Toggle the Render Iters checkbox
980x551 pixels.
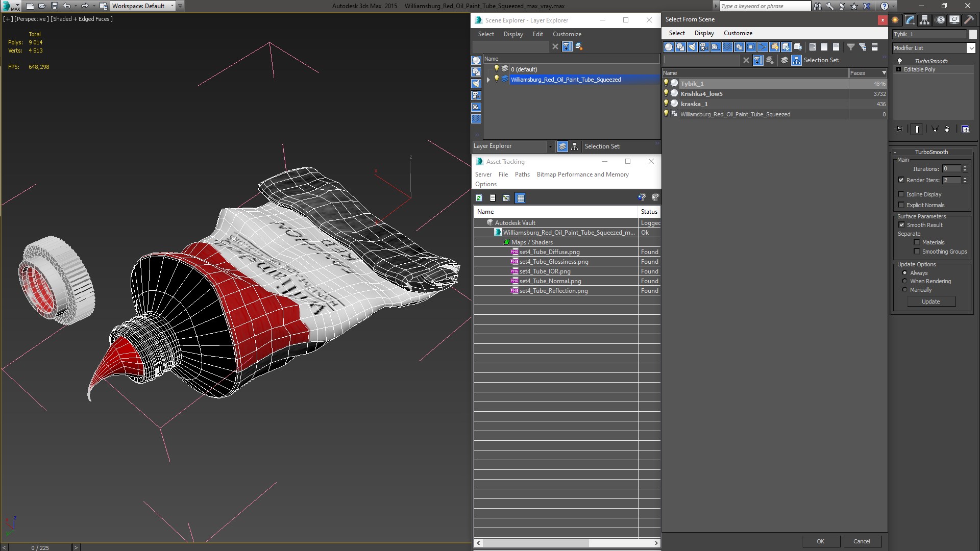coord(901,180)
